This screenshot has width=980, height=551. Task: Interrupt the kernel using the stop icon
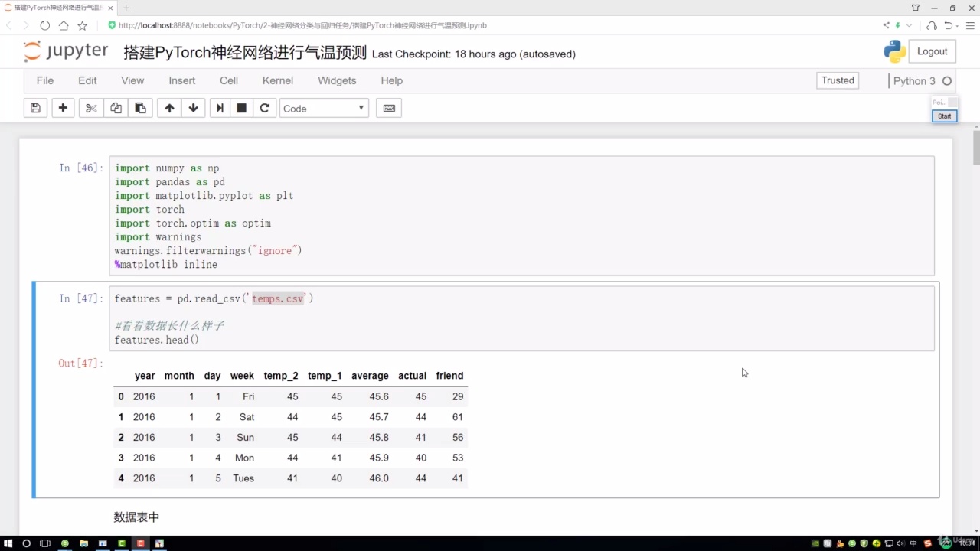point(241,108)
